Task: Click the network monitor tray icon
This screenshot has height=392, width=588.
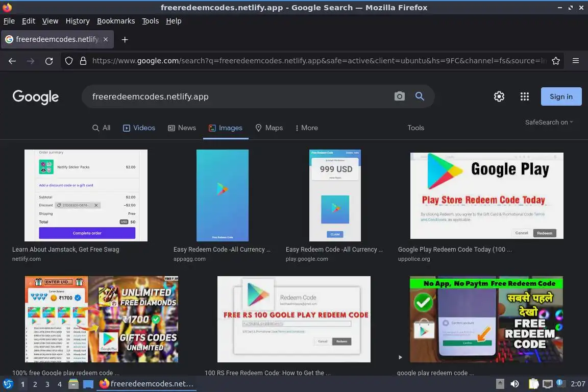Action: (548, 384)
